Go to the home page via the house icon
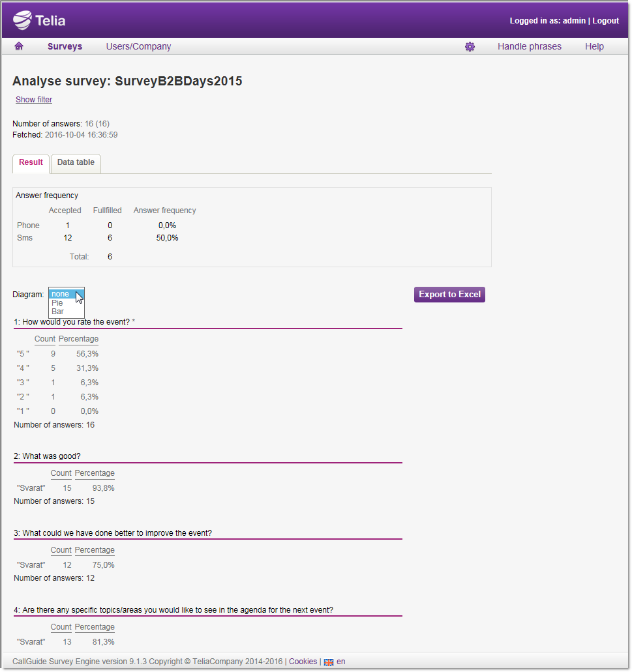The height and width of the screenshot is (672, 632). (19, 46)
